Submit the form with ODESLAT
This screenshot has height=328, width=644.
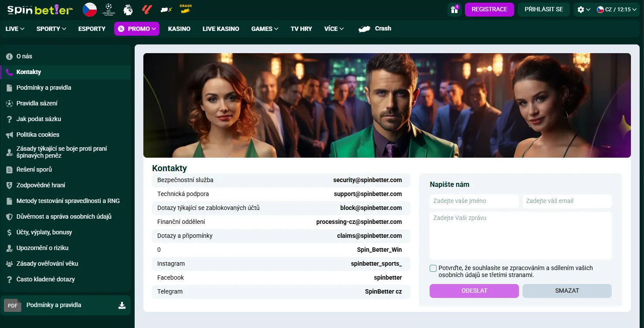pos(474,291)
